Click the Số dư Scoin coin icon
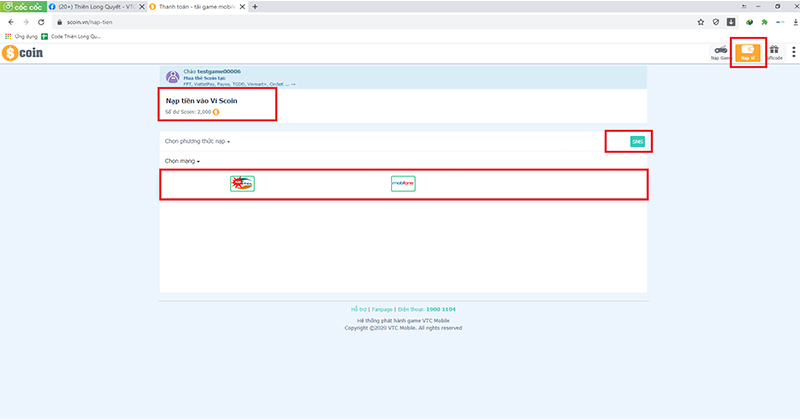This screenshot has width=800, height=420. click(216, 112)
